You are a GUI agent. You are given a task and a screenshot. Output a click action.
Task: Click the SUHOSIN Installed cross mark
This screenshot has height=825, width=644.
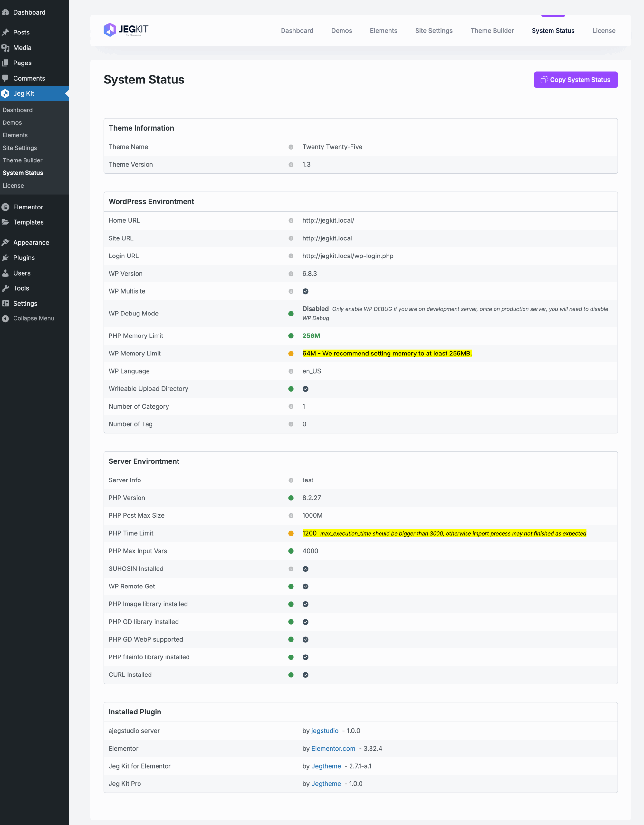[x=305, y=569]
